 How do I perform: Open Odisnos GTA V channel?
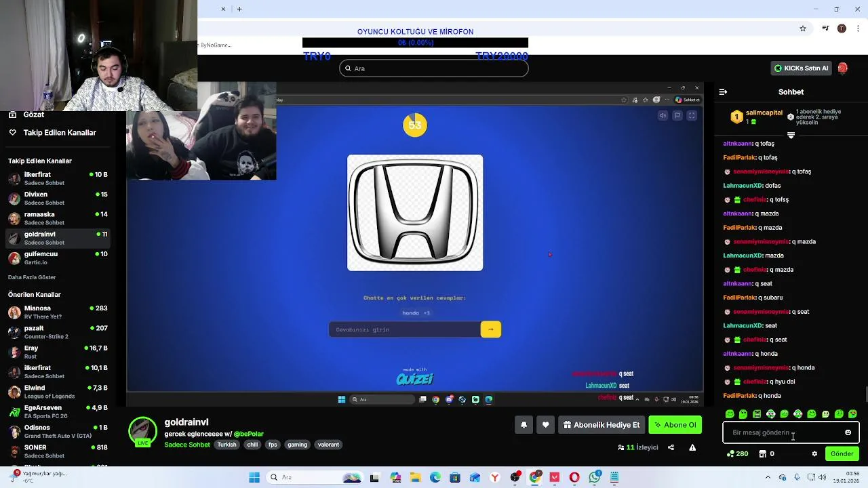[58, 431]
